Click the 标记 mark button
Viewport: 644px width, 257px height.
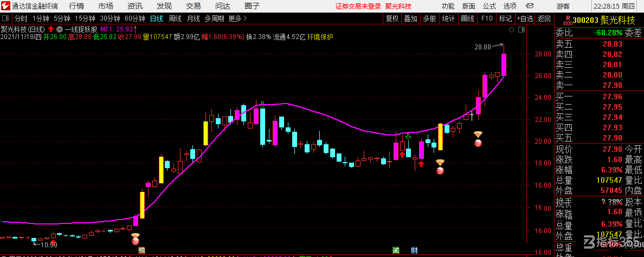[x=505, y=18]
